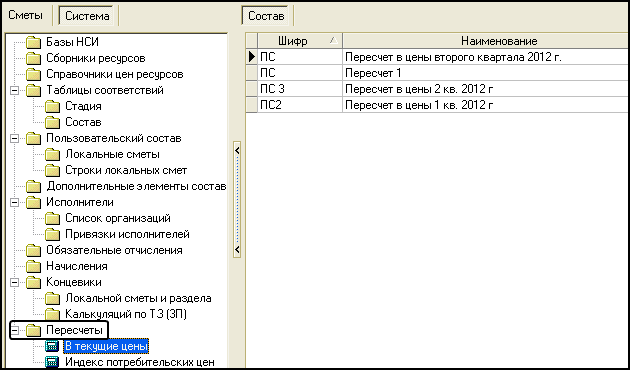The image size is (630, 370).
Task: Click the Стадия folder icon
Action: (x=52, y=106)
